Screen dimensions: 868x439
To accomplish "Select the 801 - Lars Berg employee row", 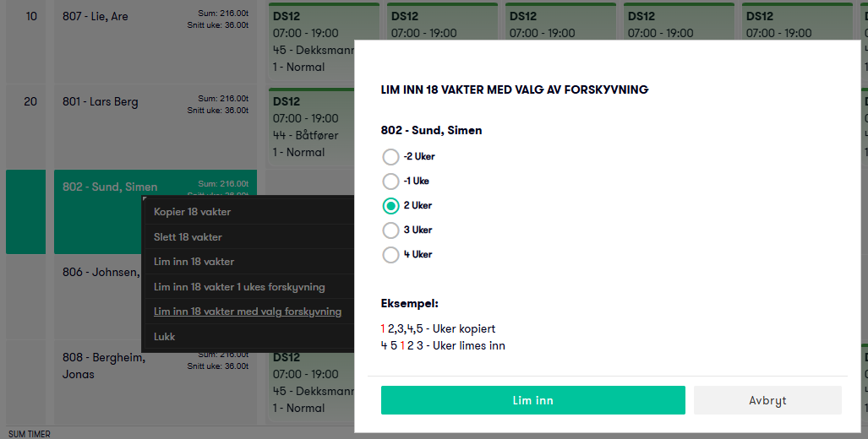I will (x=155, y=127).
